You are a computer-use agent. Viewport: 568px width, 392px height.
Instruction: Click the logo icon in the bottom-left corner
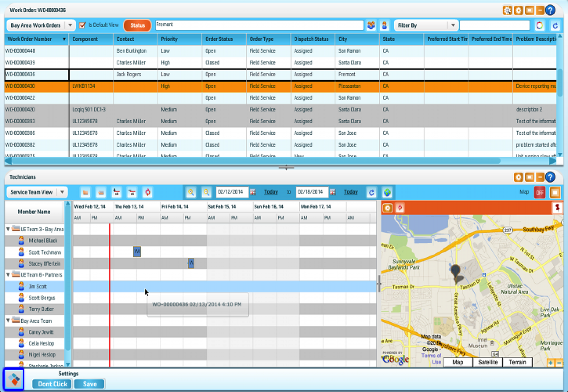(x=14, y=379)
